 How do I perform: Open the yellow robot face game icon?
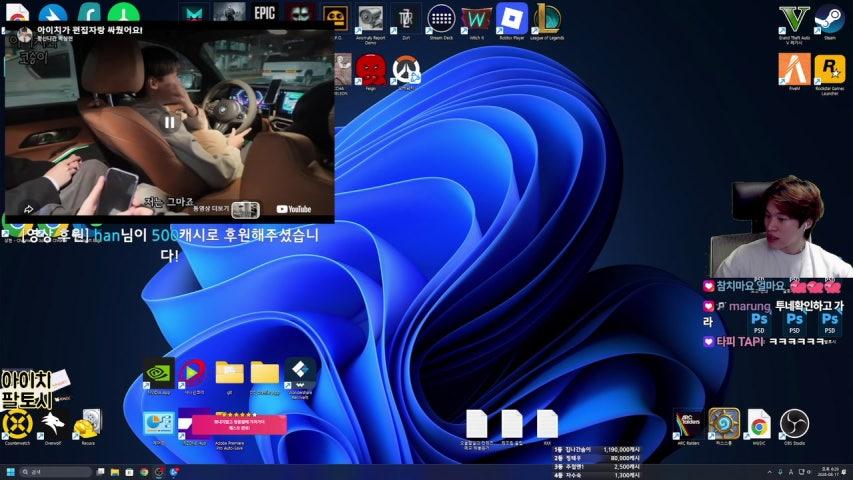point(335,17)
